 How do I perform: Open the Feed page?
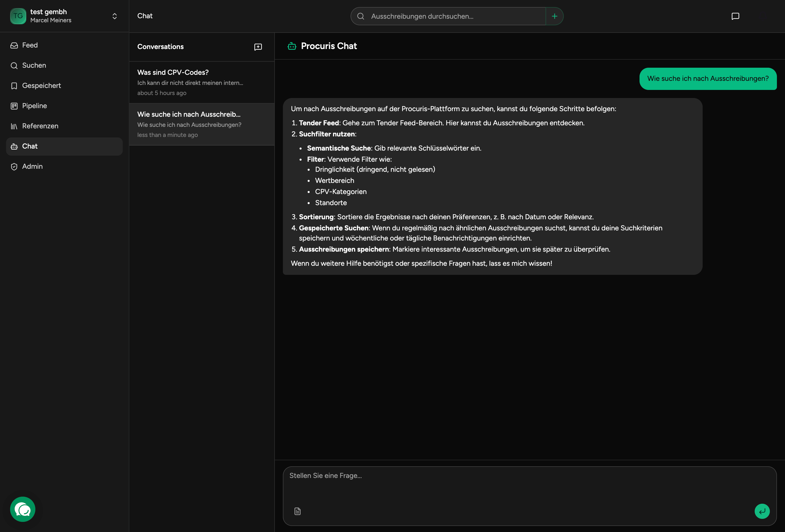click(x=30, y=45)
